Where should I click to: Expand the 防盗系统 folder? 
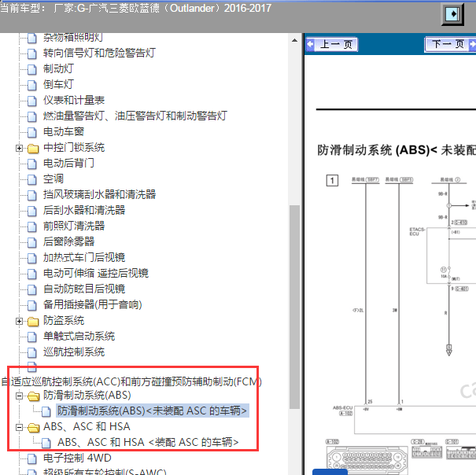19,321
